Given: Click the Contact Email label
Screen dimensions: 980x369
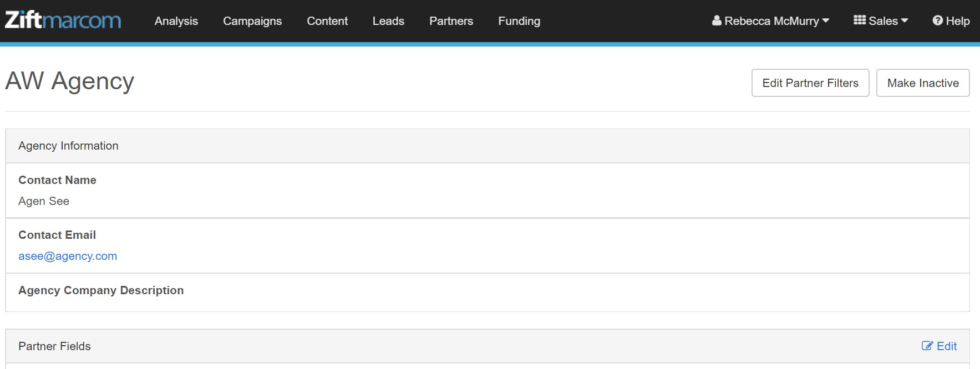Looking at the screenshot, I should tap(57, 235).
